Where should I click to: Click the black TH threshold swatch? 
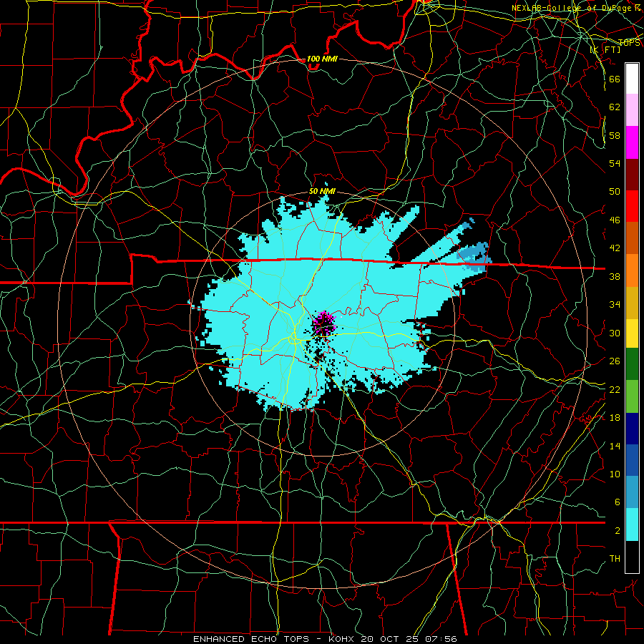point(632,557)
